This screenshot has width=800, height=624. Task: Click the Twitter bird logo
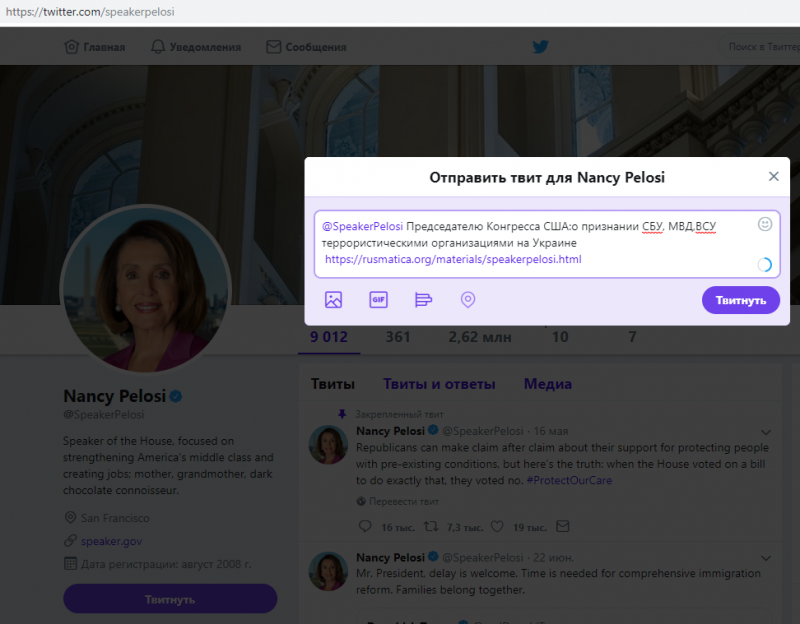540,47
